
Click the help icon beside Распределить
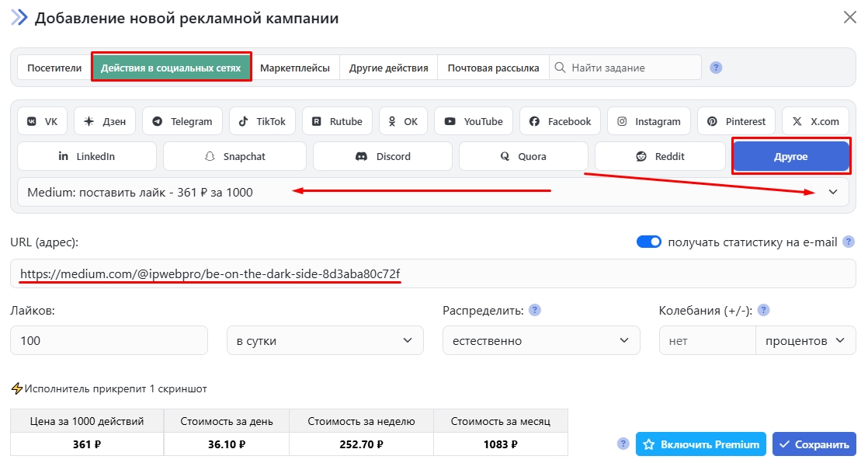pos(534,310)
